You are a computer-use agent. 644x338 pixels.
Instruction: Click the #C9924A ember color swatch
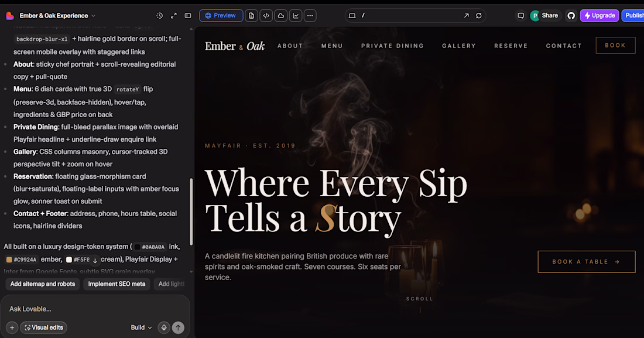[9, 260]
